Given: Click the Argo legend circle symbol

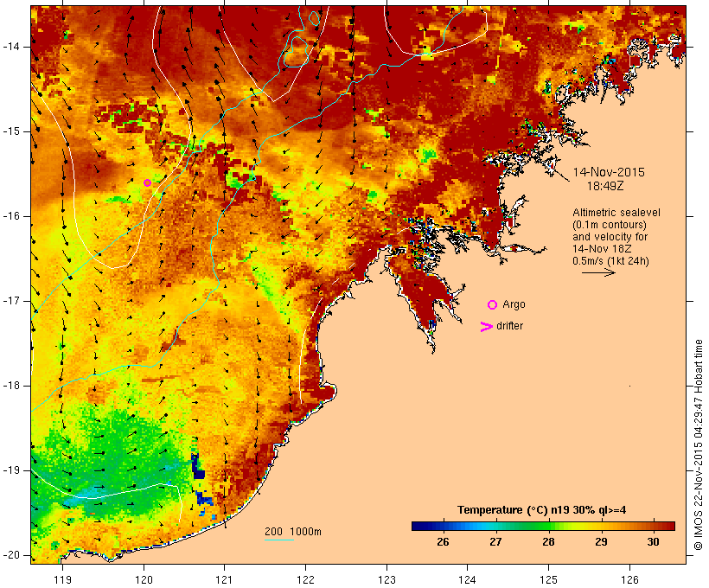Looking at the screenshot, I should coord(493,305).
